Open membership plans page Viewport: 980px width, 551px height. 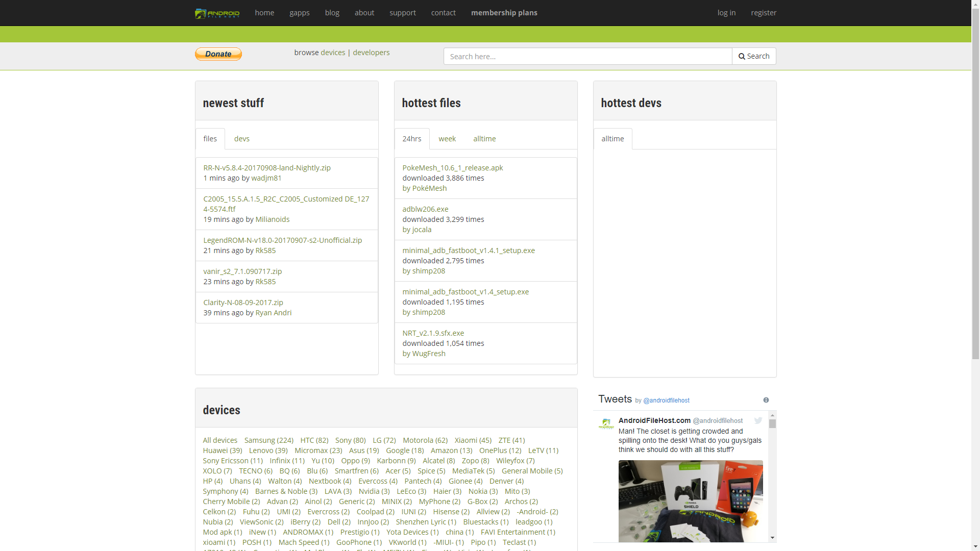504,13
